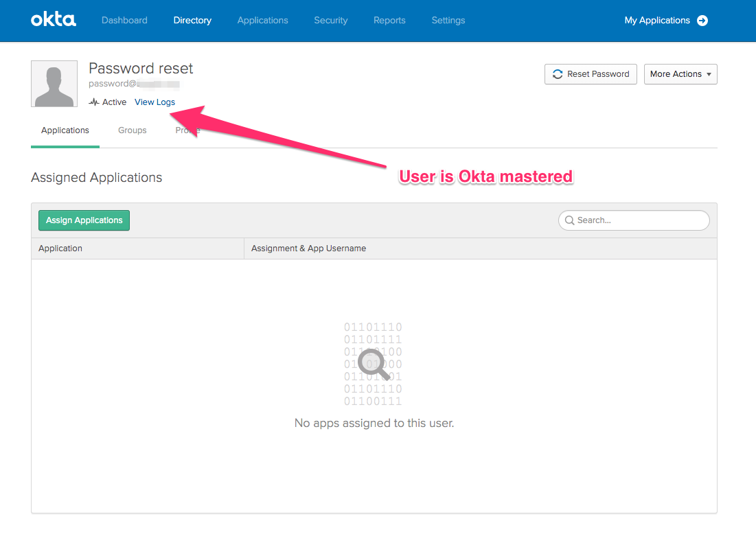Screen dimensions: 756x543
Task: Open the Applications menu in the top bar
Action: click(263, 21)
